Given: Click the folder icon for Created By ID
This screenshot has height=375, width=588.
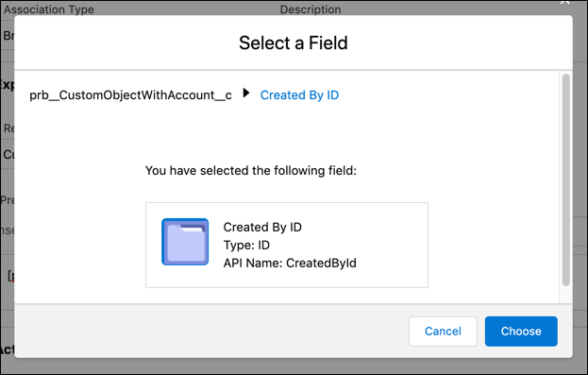Looking at the screenshot, I should pos(185,242).
